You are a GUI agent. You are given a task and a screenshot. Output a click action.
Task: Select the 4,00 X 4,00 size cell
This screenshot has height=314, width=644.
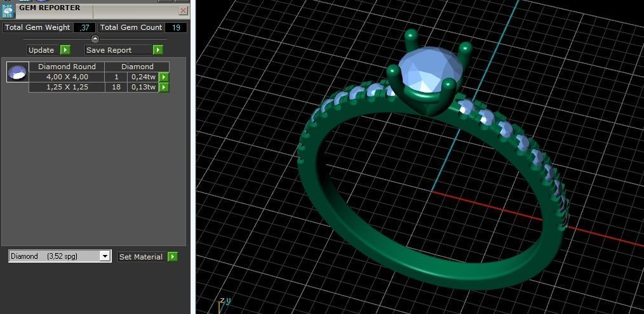tap(67, 77)
